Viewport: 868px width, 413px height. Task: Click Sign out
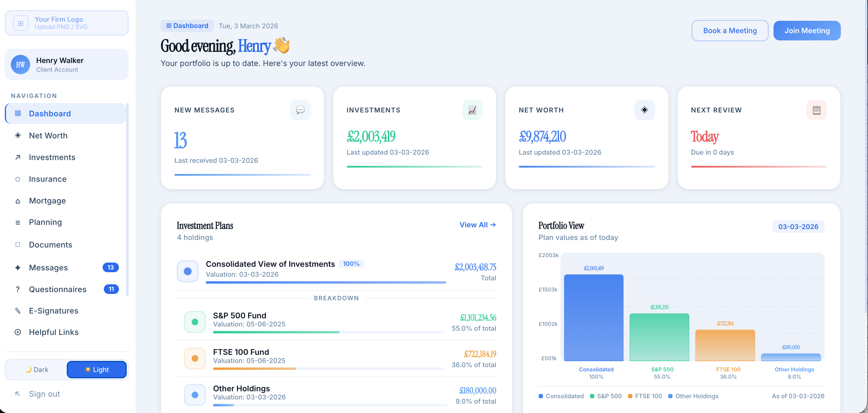[x=44, y=394]
